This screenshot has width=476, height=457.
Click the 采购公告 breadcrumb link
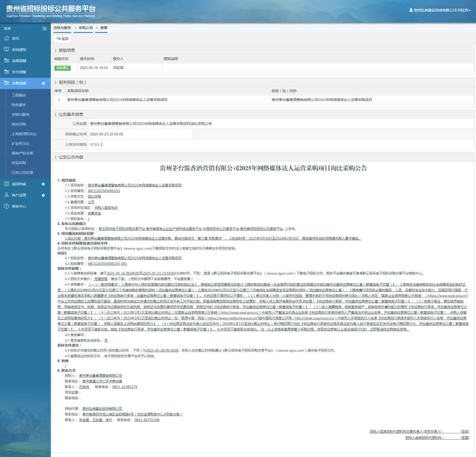(x=85, y=28)
